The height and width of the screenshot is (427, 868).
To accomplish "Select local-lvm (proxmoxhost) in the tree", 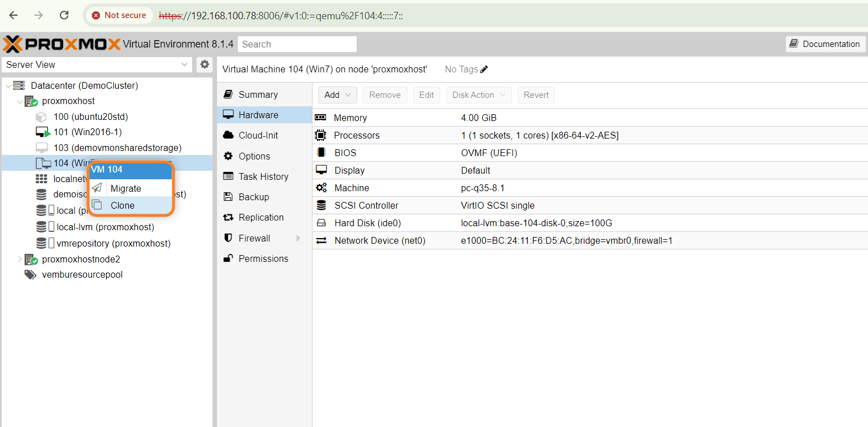I will point(106,227).
